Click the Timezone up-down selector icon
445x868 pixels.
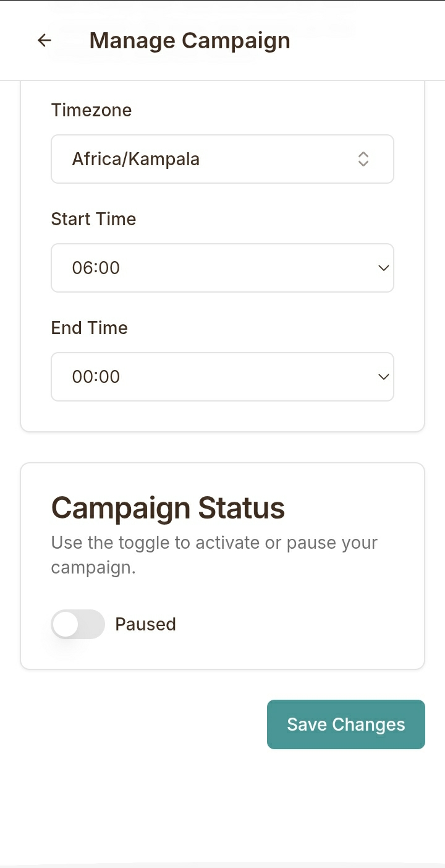(363, 159)
